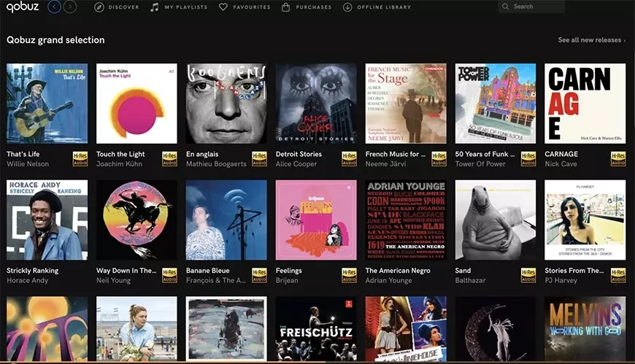Go forward with the right arrow button
Screen dimensions: 635x364
coord(70,7)
